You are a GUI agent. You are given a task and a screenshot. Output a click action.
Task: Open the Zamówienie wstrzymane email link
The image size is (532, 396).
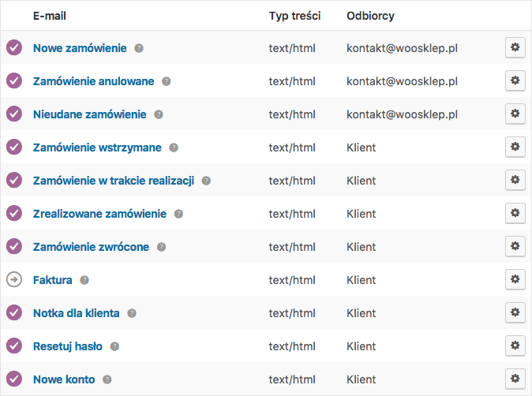(97, 148)
